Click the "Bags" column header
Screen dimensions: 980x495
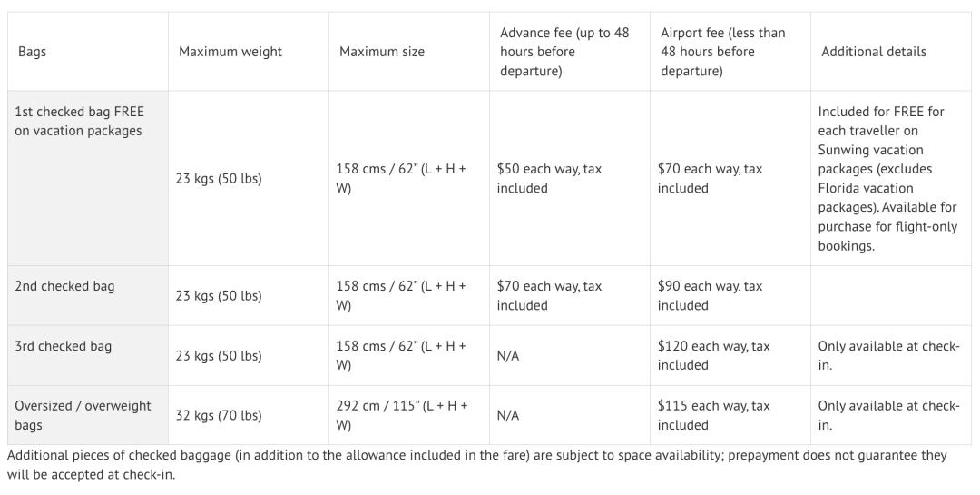tap(33, 52)
